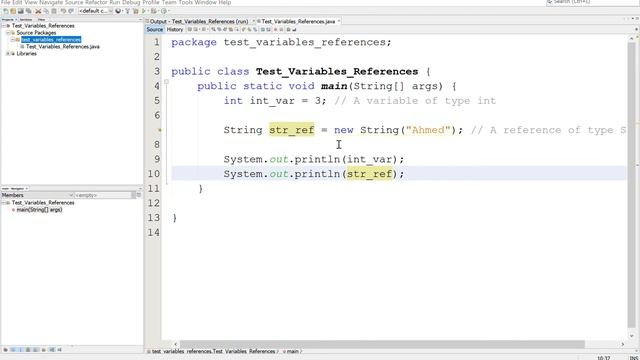The width and height of the screenshot is (640, 360).
Task: Open the Navigate menu
Action: pyautogui.click(x=51, y=2)
